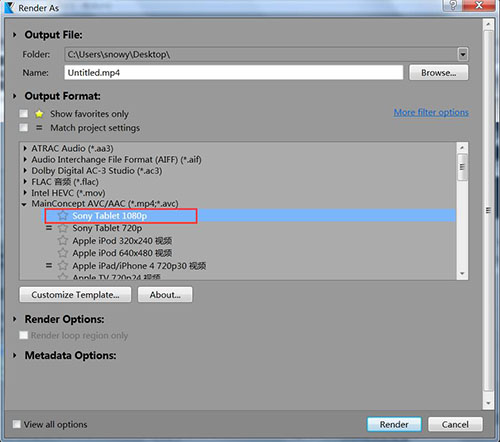This screenshot has height=442, width=500.
Task: Click the Vegas logo icon in title bar
Action: [x=9, y=7]
